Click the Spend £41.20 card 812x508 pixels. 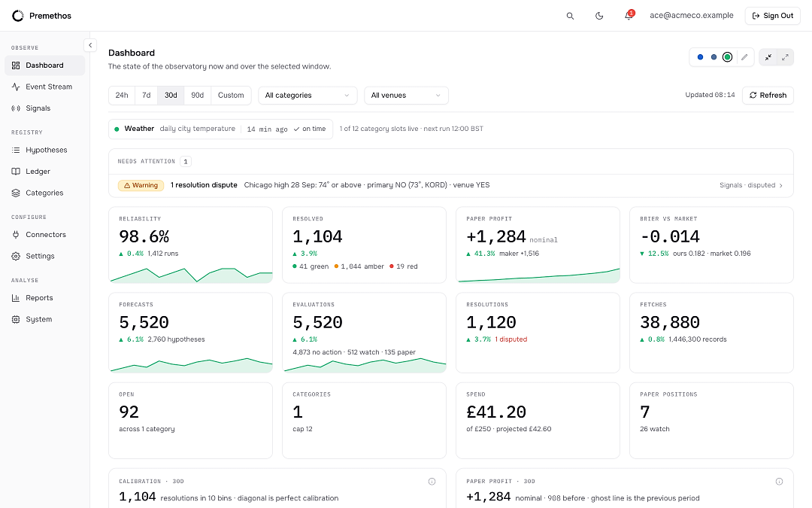coord(538,421)
